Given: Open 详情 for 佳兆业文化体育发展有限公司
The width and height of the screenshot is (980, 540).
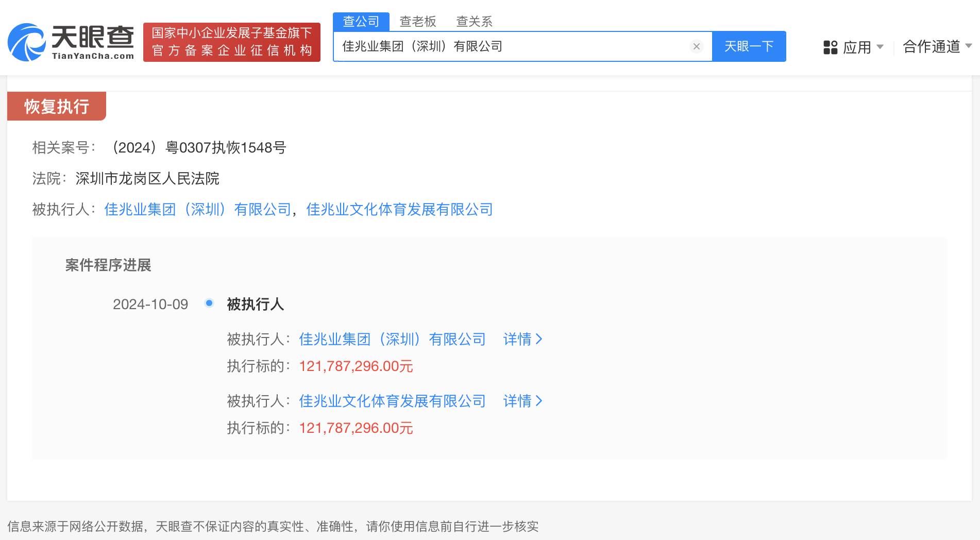Looking at the screenshot, I should coord(523,401).
